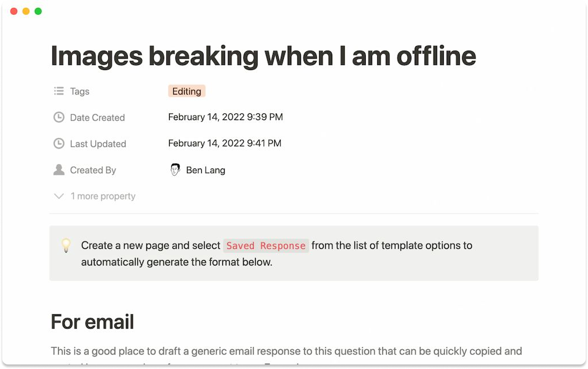Image resolution: width=588 pixels, height=369 pixels.
Task: Open the Last Updated property label
Action: [x=98, y=143]
